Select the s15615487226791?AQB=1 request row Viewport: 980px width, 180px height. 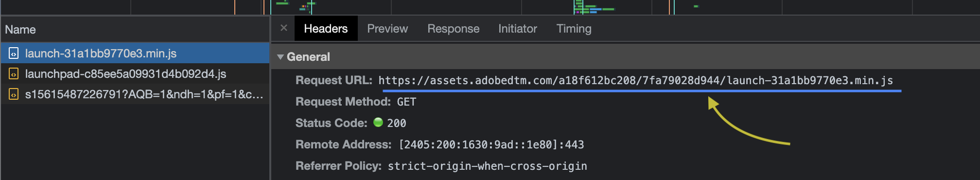pos(135,94)
